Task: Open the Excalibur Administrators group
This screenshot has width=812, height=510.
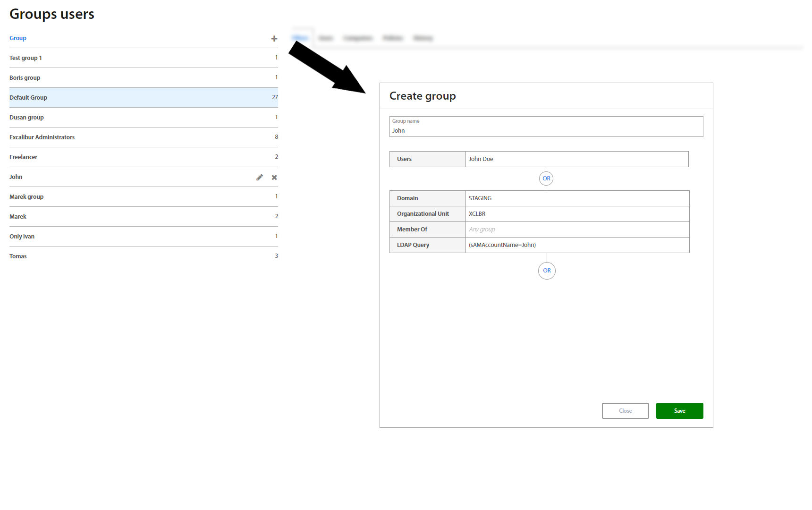Action: [42, 137]
